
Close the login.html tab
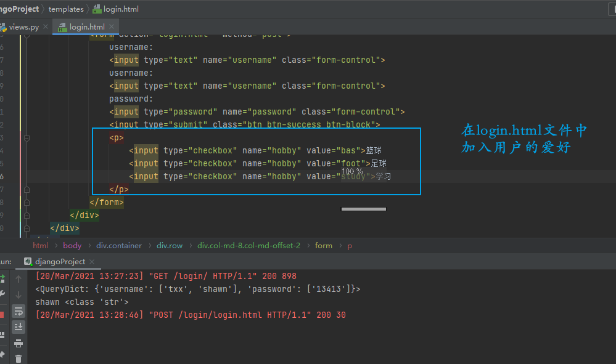click(112, 26)
